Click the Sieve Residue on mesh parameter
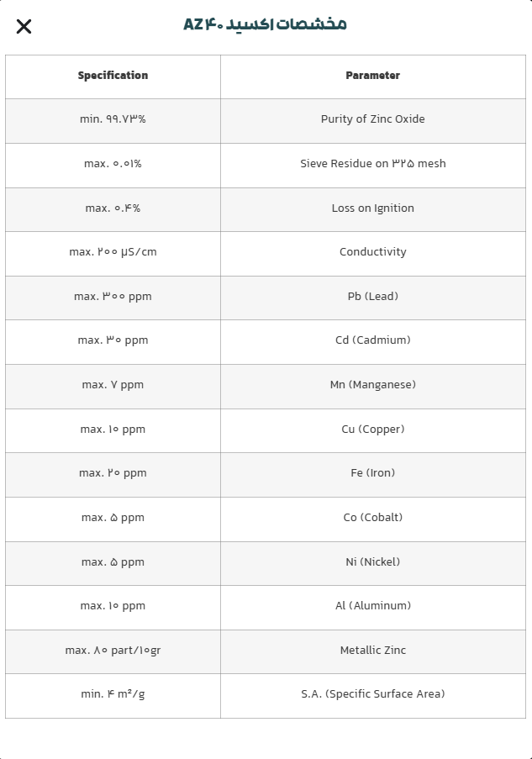The image size is (532, 759). click(x=372, y=164)
